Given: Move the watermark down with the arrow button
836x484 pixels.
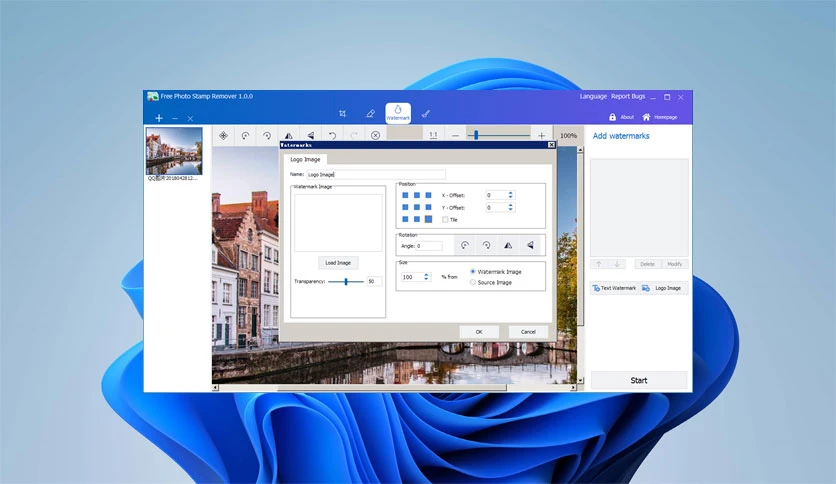Looking at the screenshot, I should coord(617,264).
